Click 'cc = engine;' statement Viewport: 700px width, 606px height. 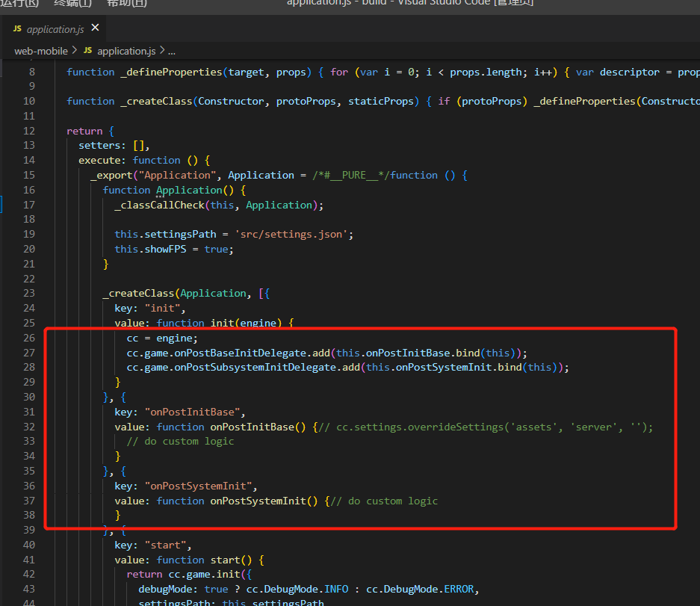[162, 338]
